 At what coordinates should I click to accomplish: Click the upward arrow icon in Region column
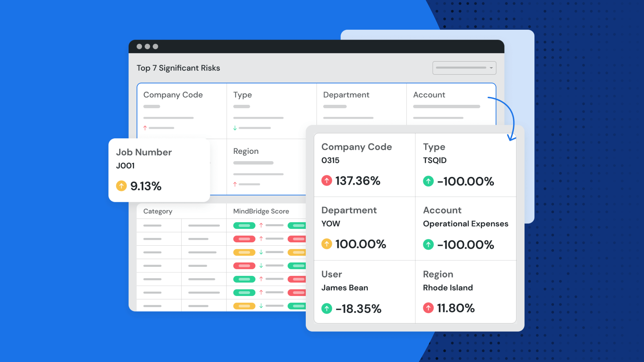pos(235,184)
